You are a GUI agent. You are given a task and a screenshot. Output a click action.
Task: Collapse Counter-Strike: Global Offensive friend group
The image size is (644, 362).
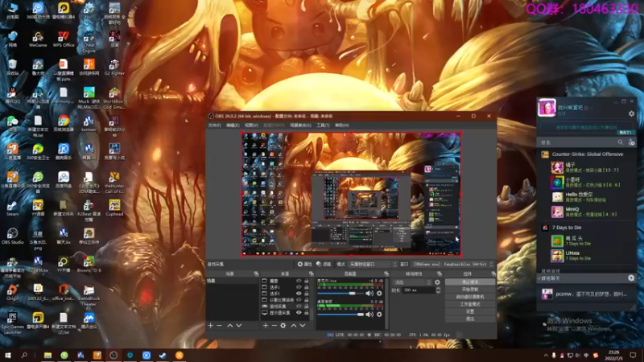(x=587, y=154)
